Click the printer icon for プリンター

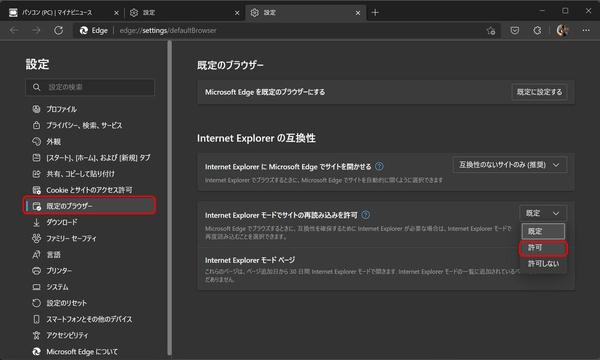[x=36, y=270]
